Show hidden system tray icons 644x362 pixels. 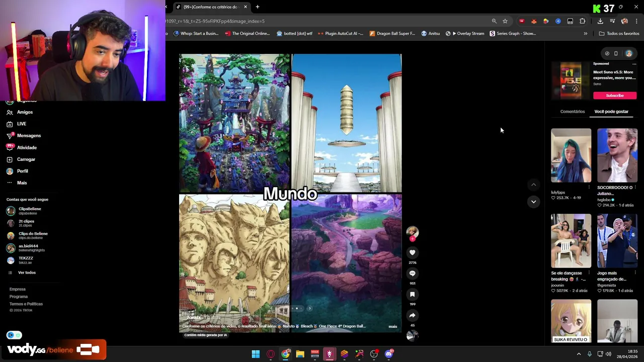tap(579, 354)
